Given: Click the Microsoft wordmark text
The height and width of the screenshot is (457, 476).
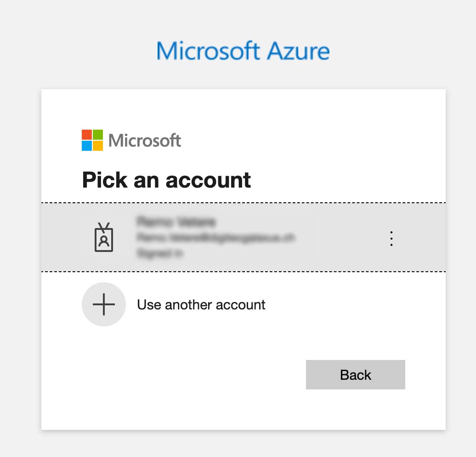Looking at the screenshot, I should click(144, 140).
